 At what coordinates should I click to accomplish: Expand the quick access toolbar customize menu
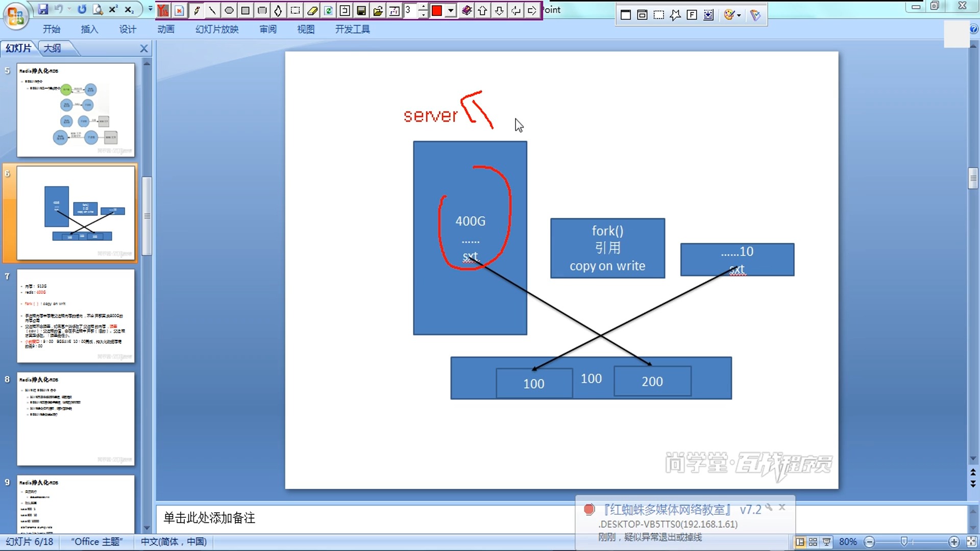(150, 9)
